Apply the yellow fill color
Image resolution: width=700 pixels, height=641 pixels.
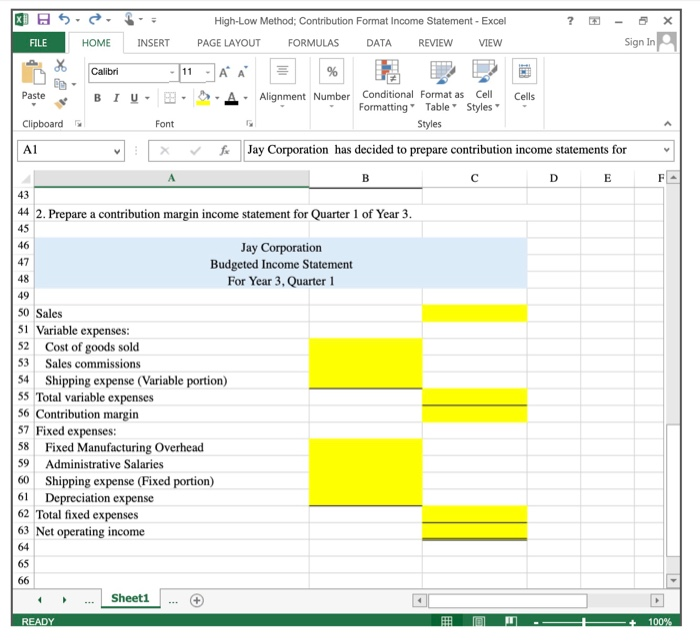pyautogui.click(x=204, y=98)
